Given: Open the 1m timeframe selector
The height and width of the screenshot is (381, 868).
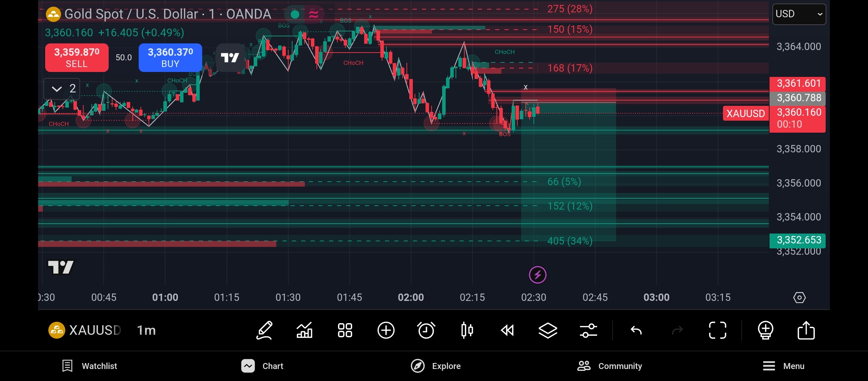Looking at the screenshot, I should 146,331.
